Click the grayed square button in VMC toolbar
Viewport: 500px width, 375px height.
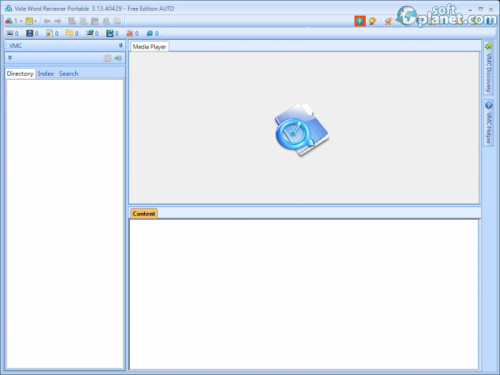pyautogui.click(x=107, y=58)
